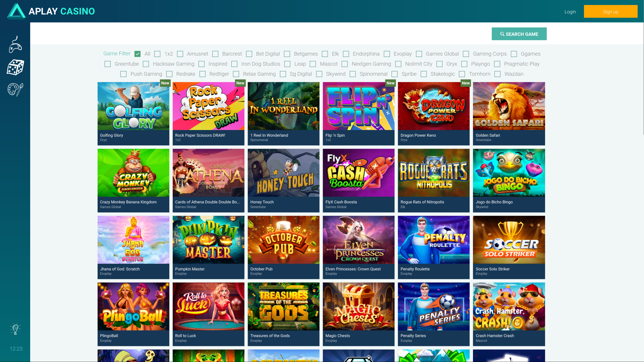Click the lightbulb icon in sidebar

(x=15, y=329)
